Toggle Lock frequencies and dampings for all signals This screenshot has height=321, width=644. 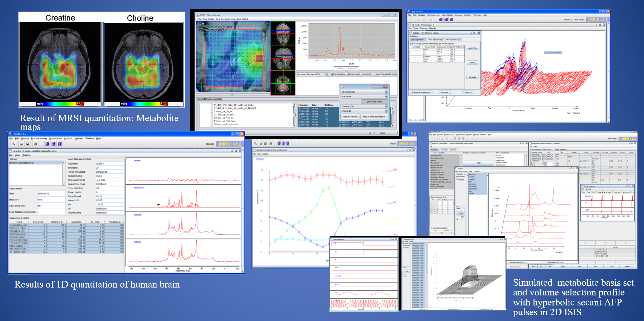coord(410,43)
